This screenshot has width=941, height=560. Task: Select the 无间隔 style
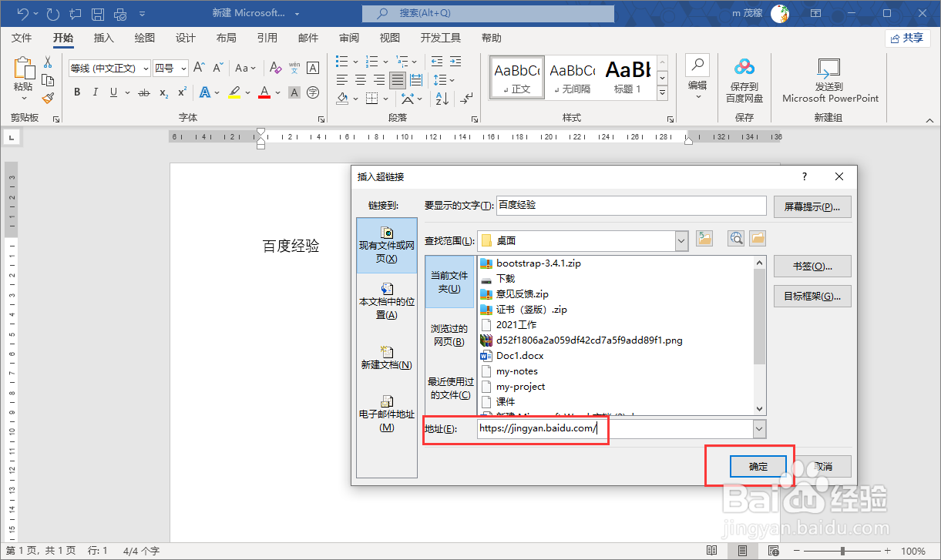[573, 77]
